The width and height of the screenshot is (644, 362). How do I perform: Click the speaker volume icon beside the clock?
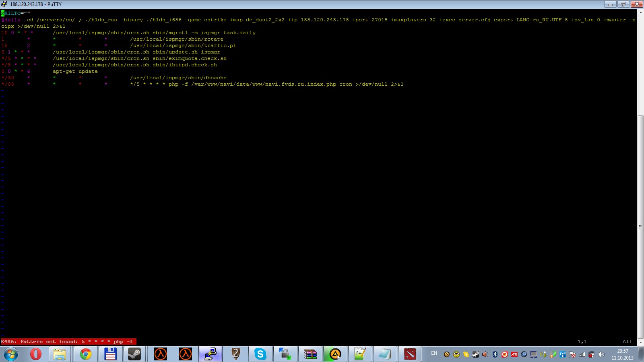(x=601, y=354)
